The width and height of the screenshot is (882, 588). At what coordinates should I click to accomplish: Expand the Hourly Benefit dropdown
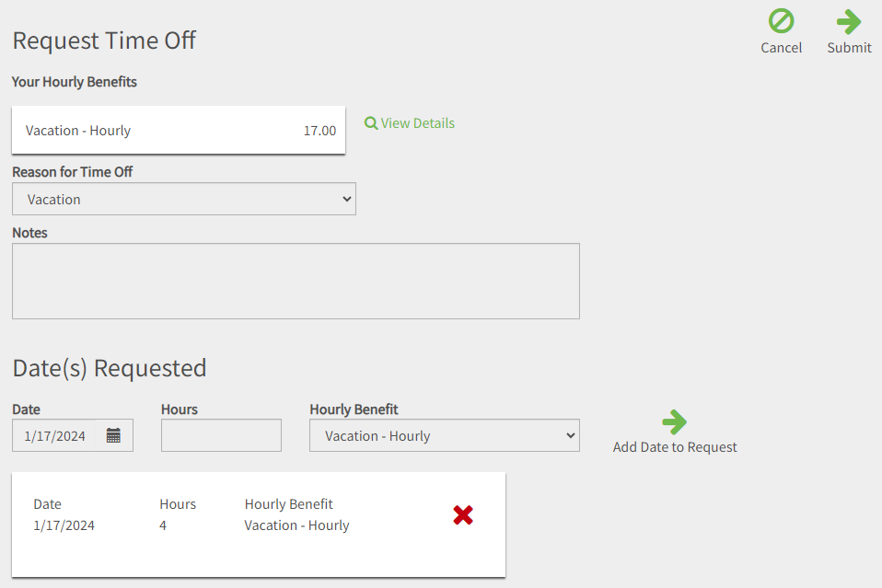pyautogui.click(x=444, y=436)
